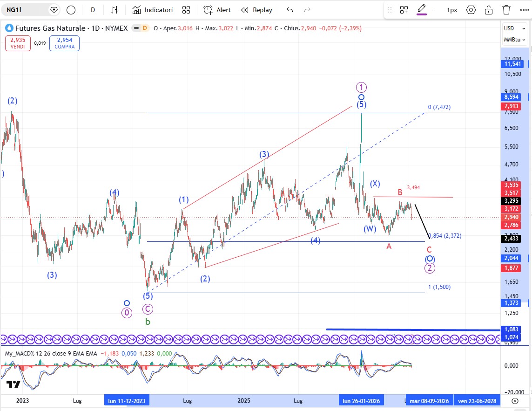Viewport: 532px width, 411px height.
Task: Select the circled 1 wave label at peak
Action: coord(361,87)
